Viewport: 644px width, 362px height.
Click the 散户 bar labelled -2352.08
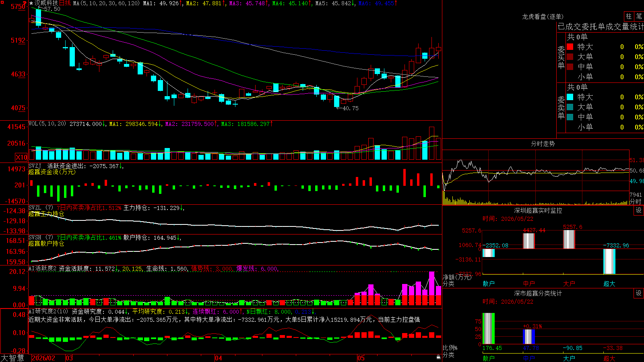[489, 253]
